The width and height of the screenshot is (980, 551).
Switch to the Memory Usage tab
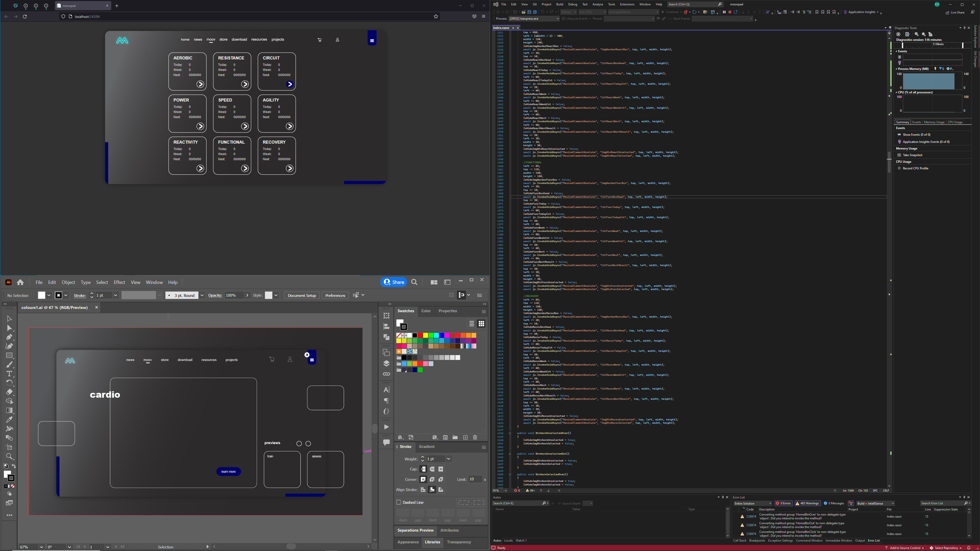pos(934,122)
